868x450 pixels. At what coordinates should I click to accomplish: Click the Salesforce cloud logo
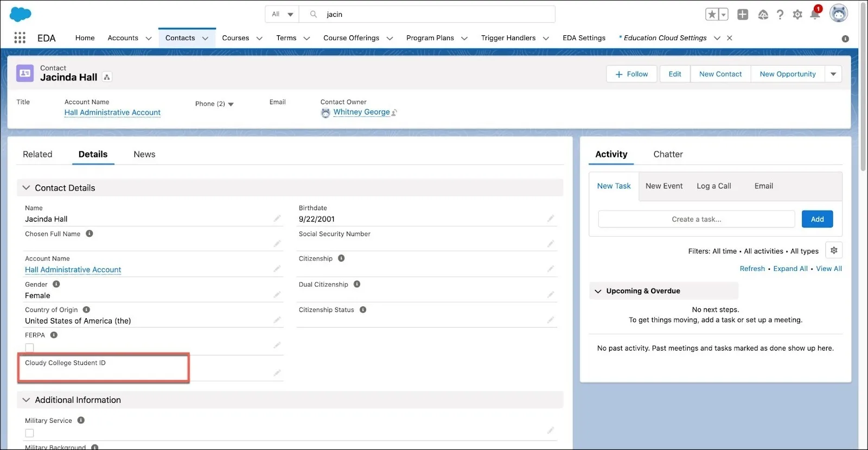tap(21, 14)
